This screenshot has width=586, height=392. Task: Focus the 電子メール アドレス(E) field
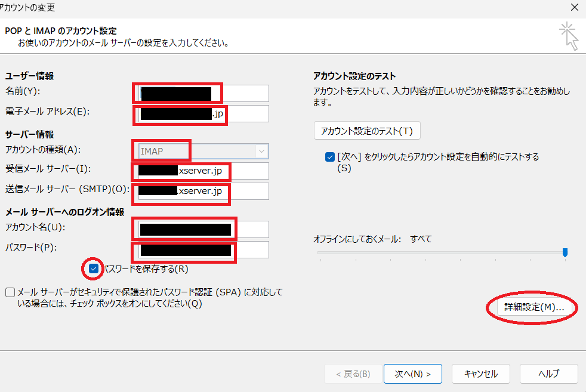click(x=202, y=114)
